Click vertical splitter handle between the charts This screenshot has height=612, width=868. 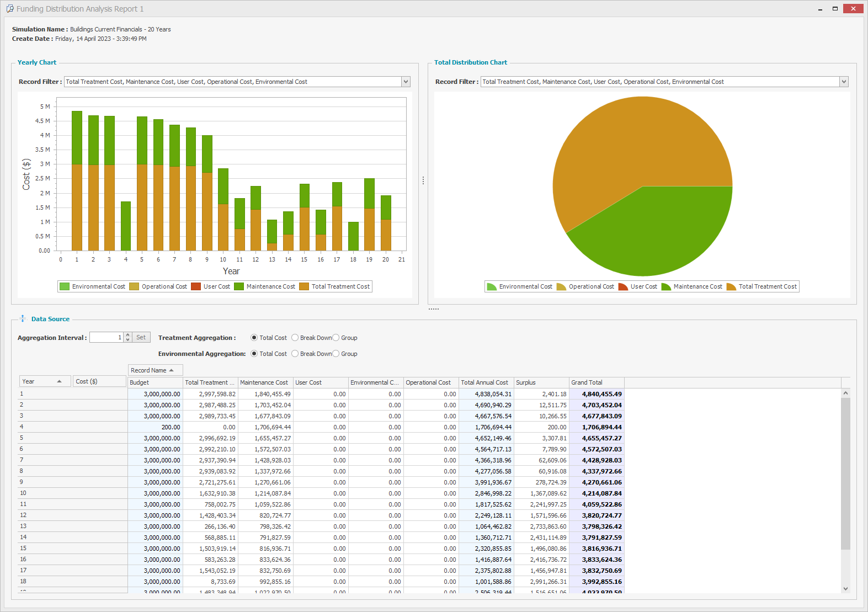tap(423, 180)
